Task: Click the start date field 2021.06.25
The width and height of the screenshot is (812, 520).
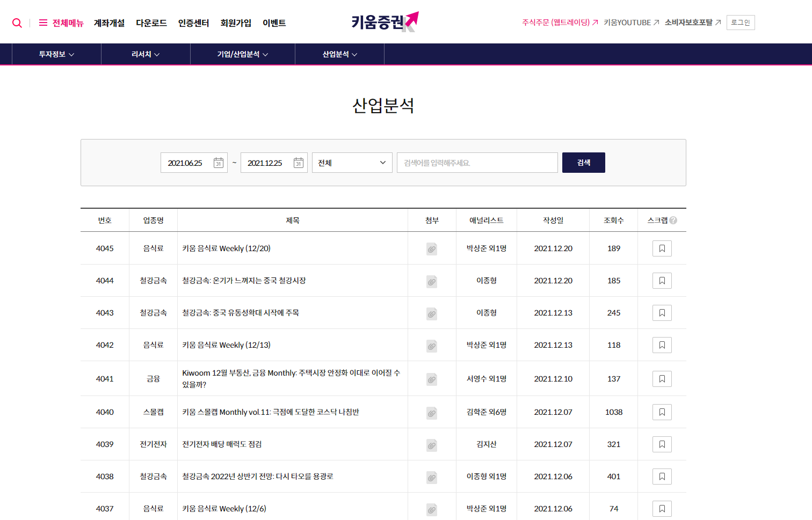Action: click(x=185, y=163)
